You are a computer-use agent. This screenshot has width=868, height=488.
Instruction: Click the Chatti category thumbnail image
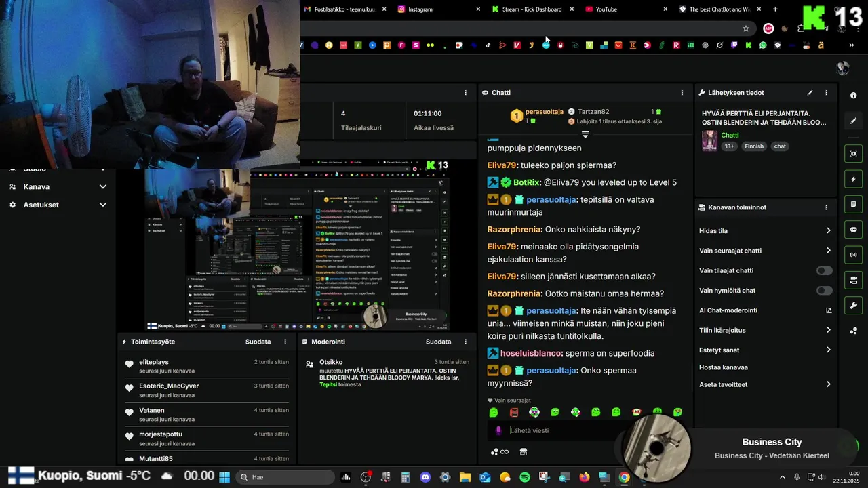709,140
